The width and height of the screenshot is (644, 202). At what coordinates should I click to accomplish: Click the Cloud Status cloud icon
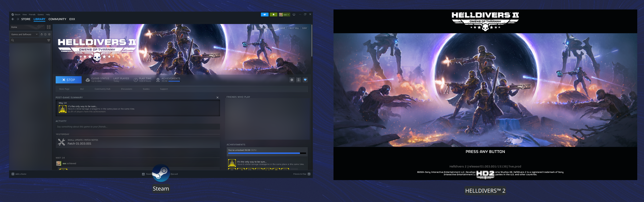pos(88,80)
